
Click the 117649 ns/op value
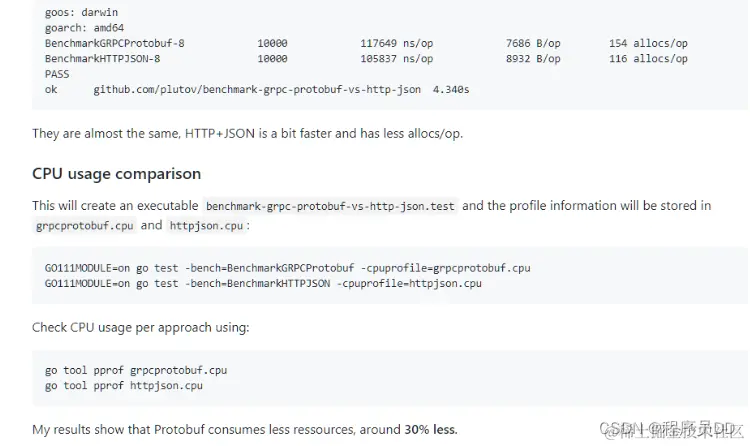click(x=397, y=44)
